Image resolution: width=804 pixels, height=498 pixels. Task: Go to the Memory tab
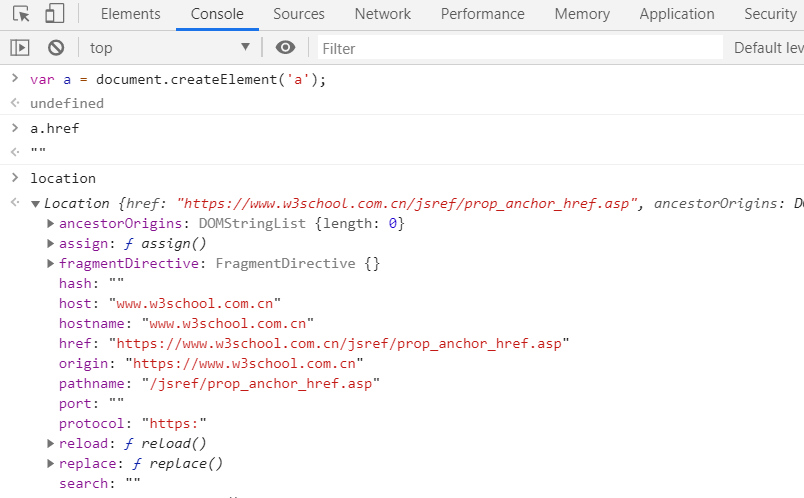pos(582,14)
